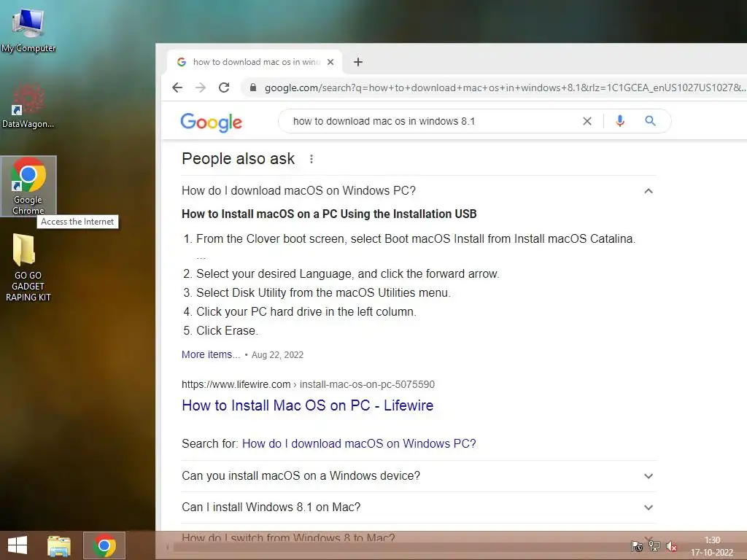Click the lifewire.com URL breadcrumb
This screenshot has width=747, height=560.
point(308,384)
